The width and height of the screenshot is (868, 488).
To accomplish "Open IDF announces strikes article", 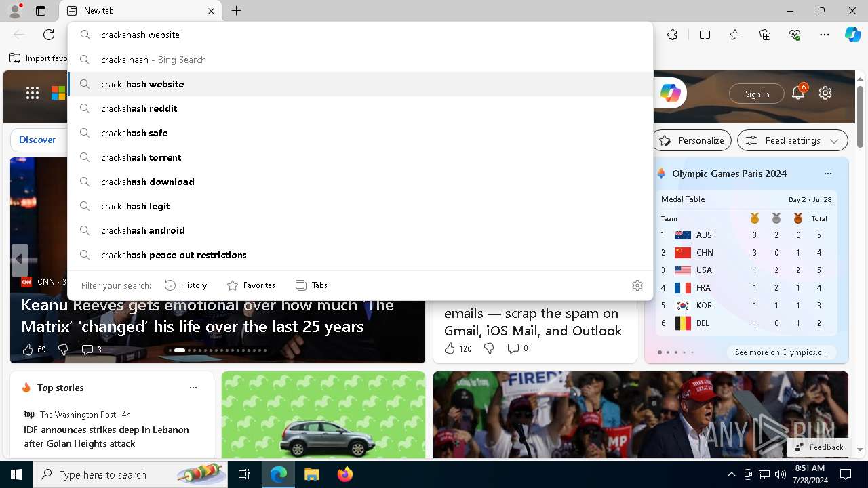I will tap(106, 436).
